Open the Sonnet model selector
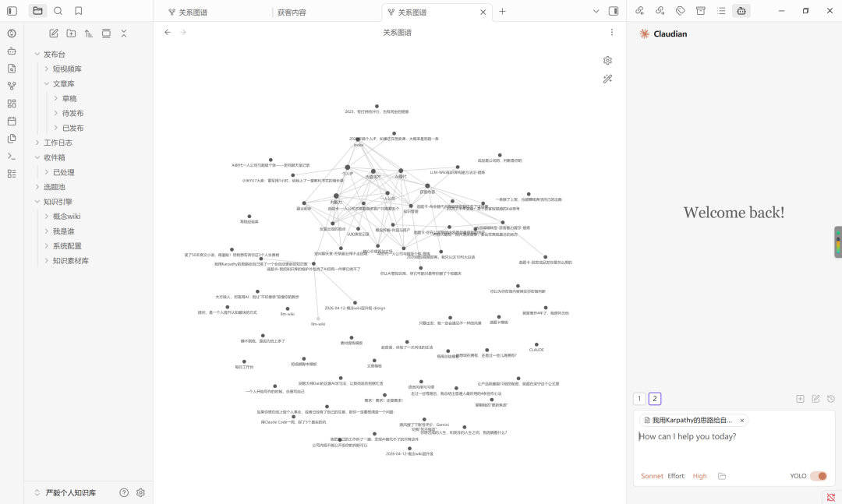Viewport: 842px width, 504px height. pos(652,476)
